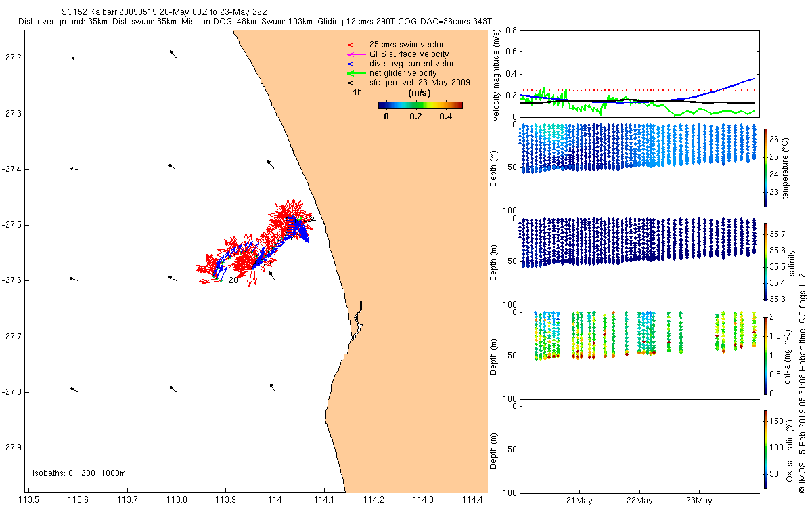Click the '22May' date tick label
Screen dimensions: 812x508
(x=639, y=501)
